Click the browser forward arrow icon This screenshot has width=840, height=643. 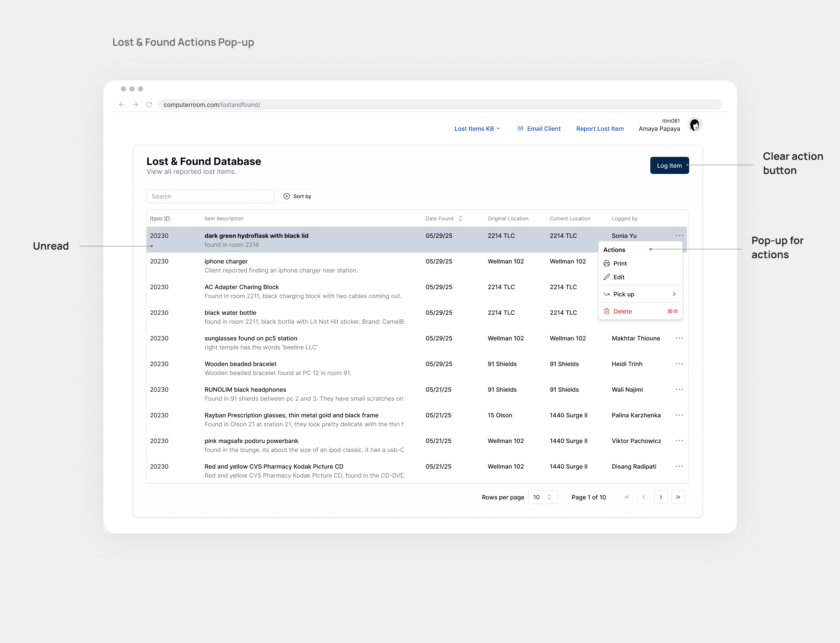coord(135,104)
